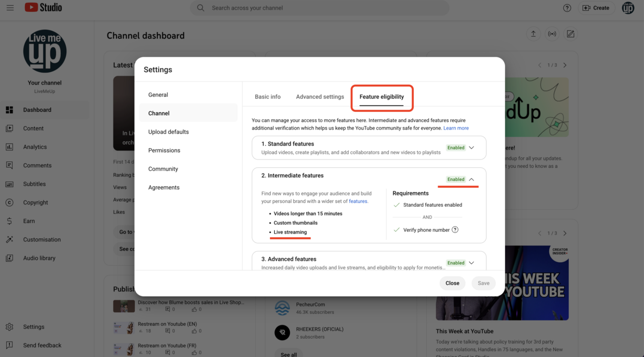644x357 pixels.
Task: Open thumbnail of Restream on Youtube (EN)
Action: [124, 328]
